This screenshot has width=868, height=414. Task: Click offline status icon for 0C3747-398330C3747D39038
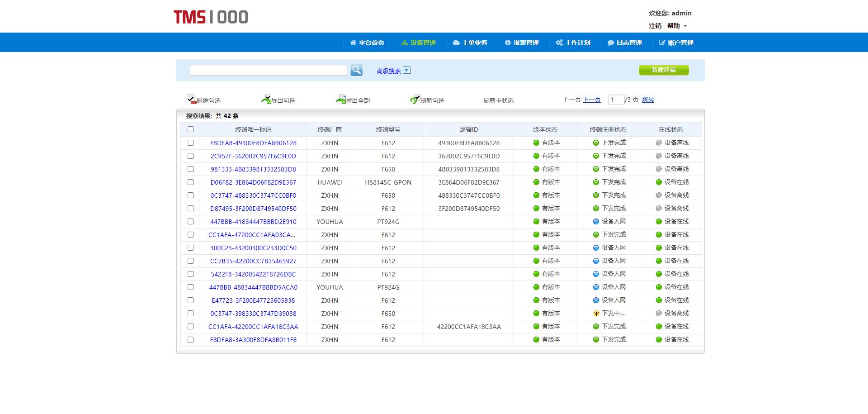point(659,314)
